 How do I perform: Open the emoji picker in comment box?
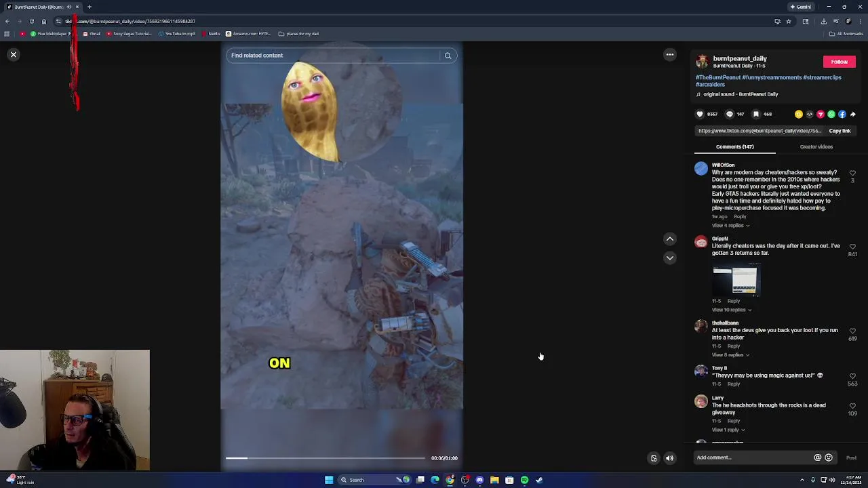click(x=829, y=457)
